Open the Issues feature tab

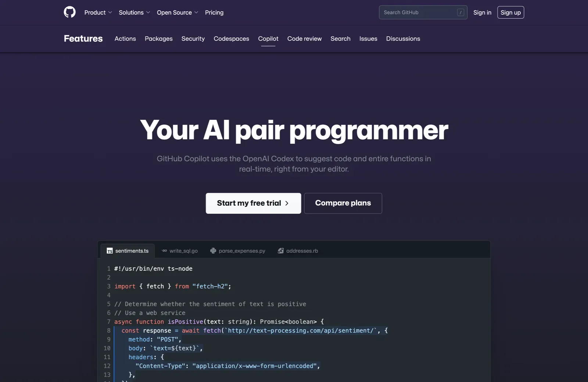click(x=368, y=39)
